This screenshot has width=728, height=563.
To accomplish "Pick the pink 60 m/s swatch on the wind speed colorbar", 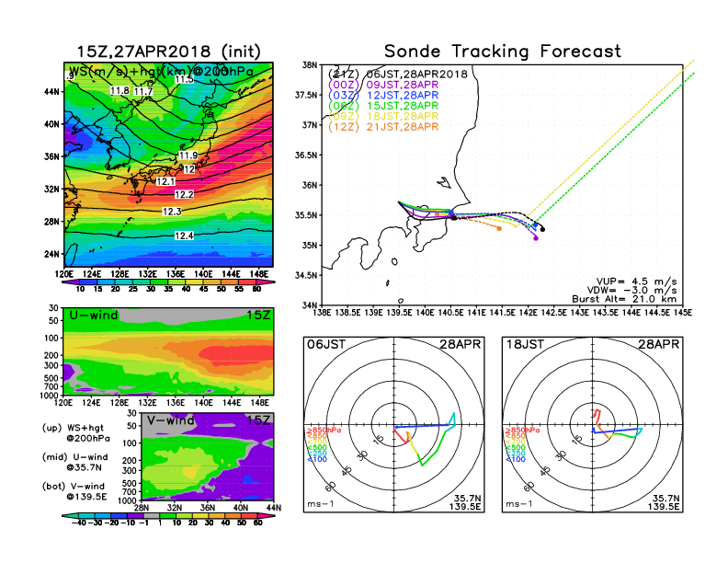I will pos(267,282).
